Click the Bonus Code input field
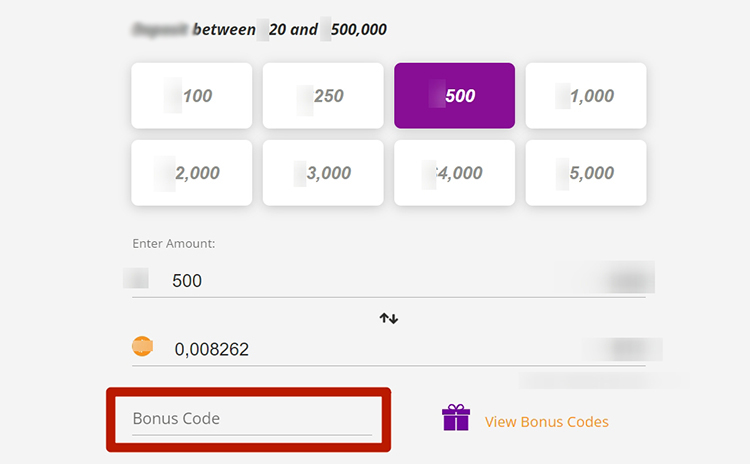This screenshot has width=750, height=464. coord(250,418)
